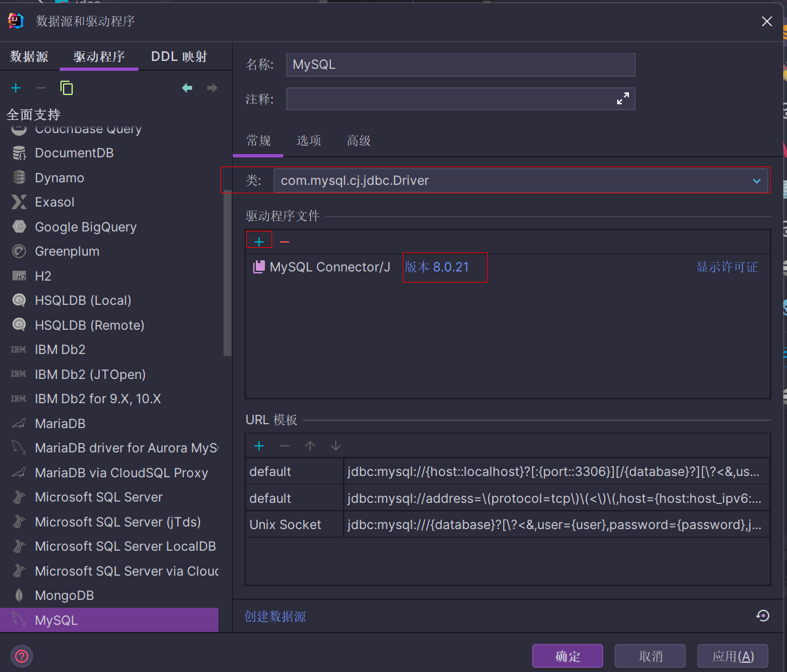Click the H2 driver icon
This screenshot has height=672, width=787.
click(20, 276)
